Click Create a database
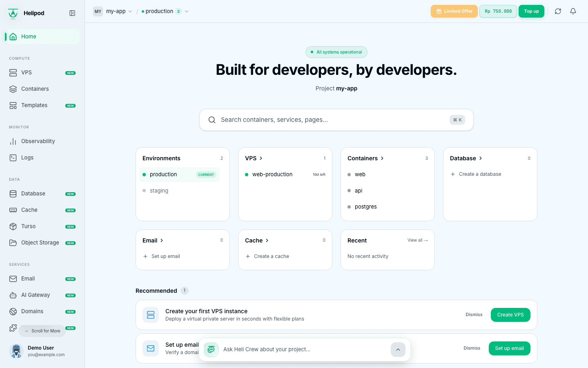 point(476,174)
